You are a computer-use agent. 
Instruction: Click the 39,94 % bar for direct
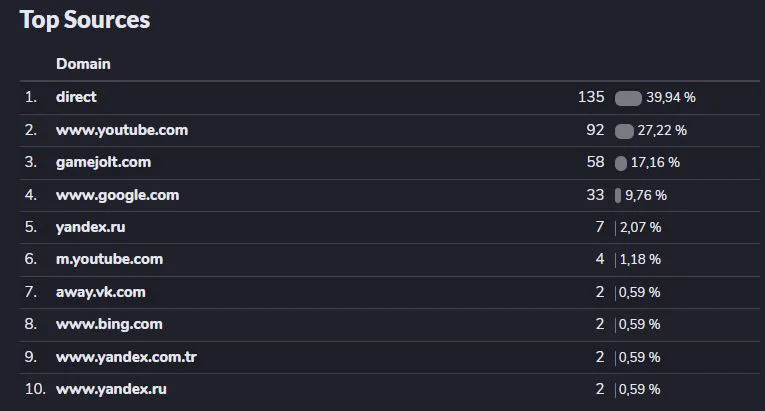click(628, 98)
